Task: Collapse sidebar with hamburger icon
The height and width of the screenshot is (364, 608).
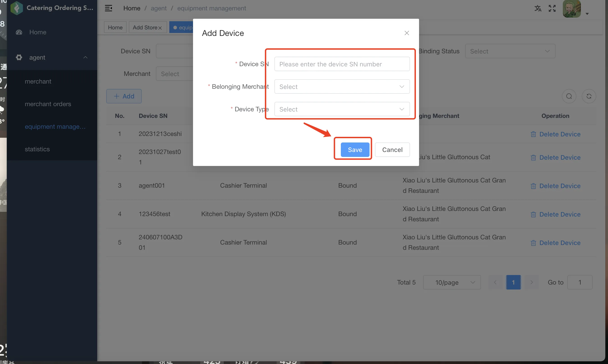Action: pos(108,8)
